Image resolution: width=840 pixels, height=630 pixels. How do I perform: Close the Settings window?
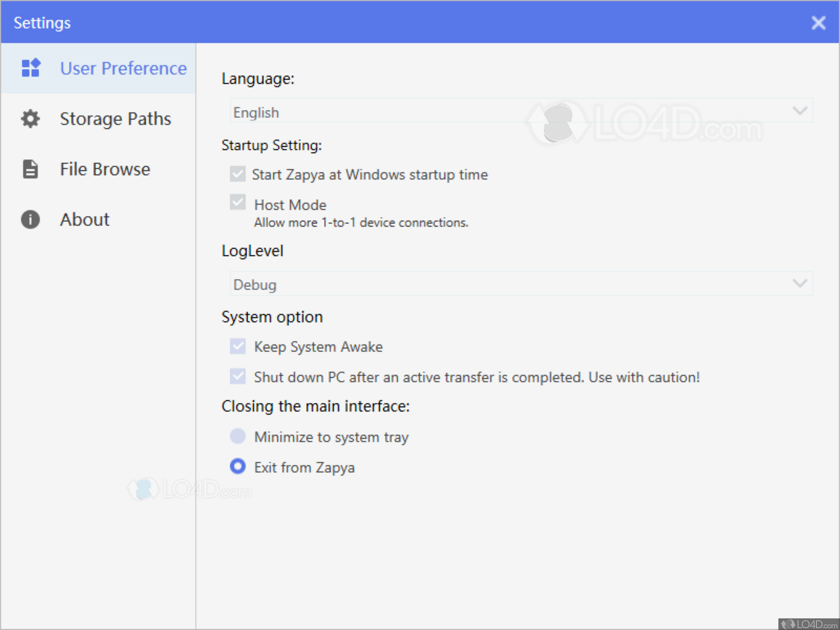(818, 23)
